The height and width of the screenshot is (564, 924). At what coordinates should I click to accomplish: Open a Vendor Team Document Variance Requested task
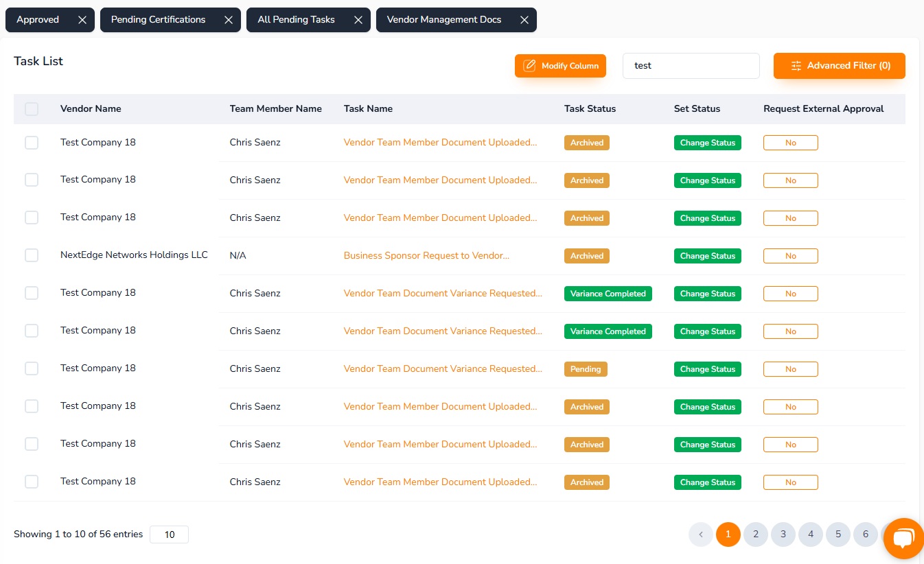click(443, 293)
